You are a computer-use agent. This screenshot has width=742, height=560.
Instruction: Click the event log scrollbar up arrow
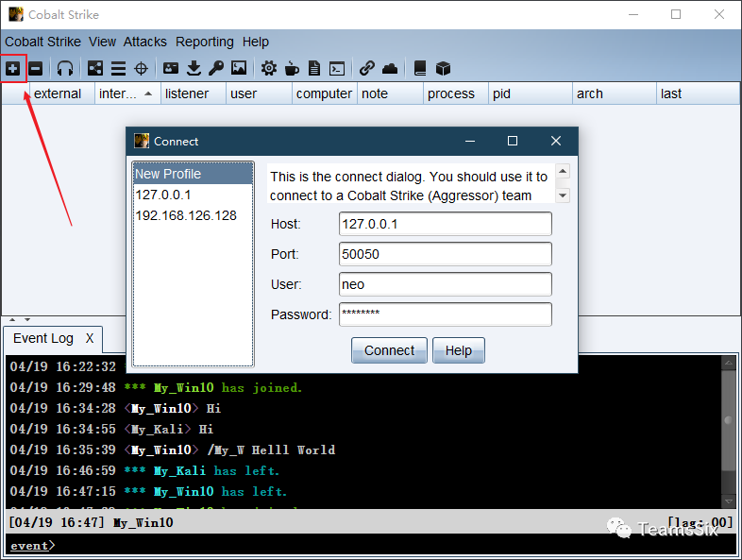click(729, 363)
